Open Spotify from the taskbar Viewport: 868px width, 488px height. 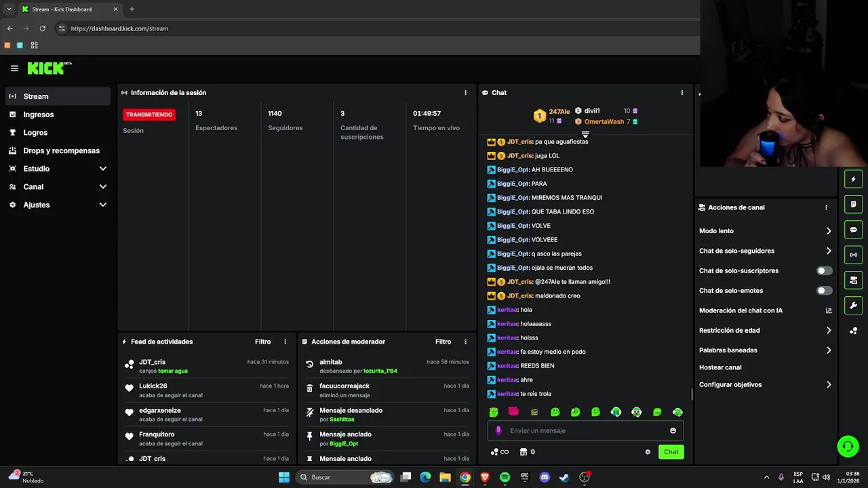pyautogui.click(x=505, y=477)
